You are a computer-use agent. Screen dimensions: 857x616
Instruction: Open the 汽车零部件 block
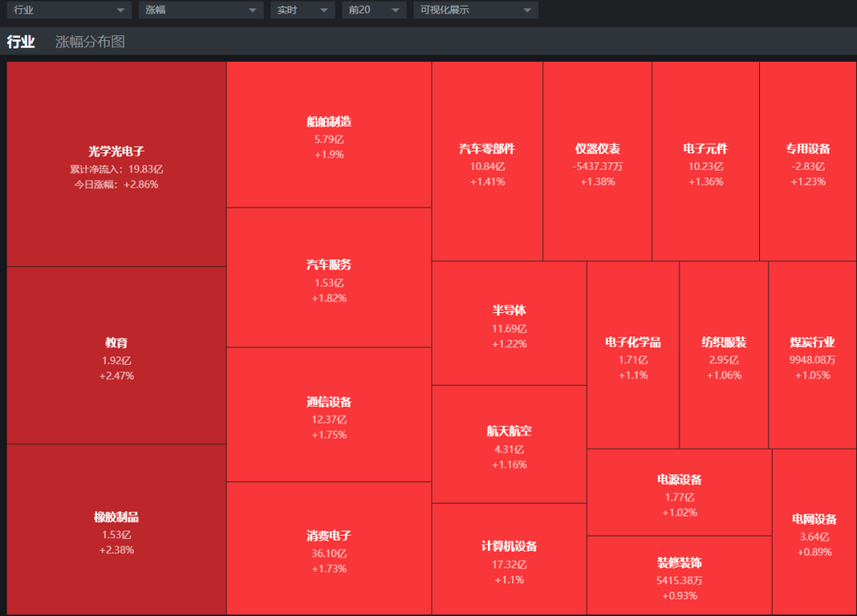[x=488, y=162]
